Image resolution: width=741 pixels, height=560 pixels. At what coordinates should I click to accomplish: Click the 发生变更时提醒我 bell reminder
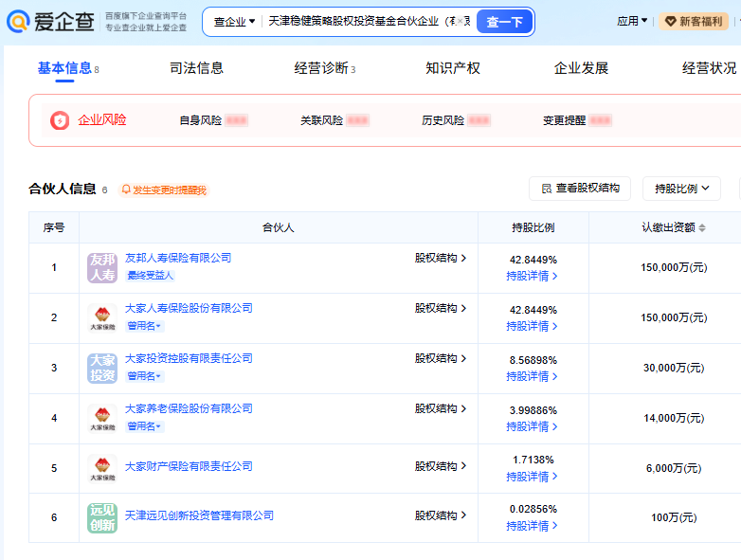[x=164, y=190]
